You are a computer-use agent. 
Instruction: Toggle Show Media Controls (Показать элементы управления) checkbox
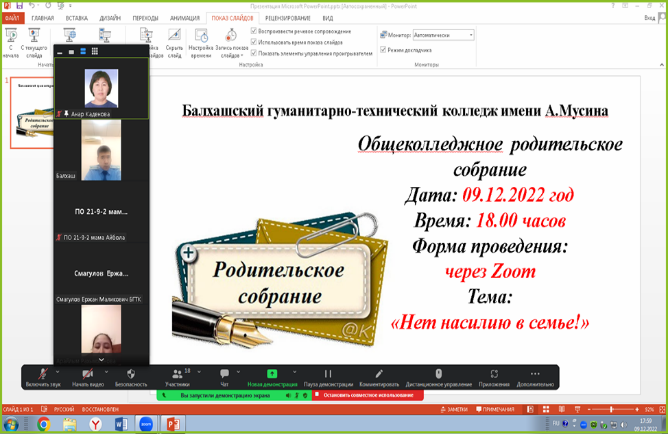254,53
